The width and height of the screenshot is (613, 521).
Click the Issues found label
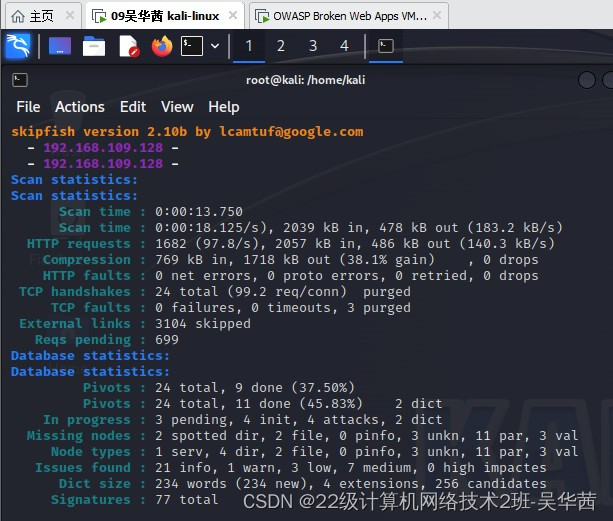click(x=83, y=468)
